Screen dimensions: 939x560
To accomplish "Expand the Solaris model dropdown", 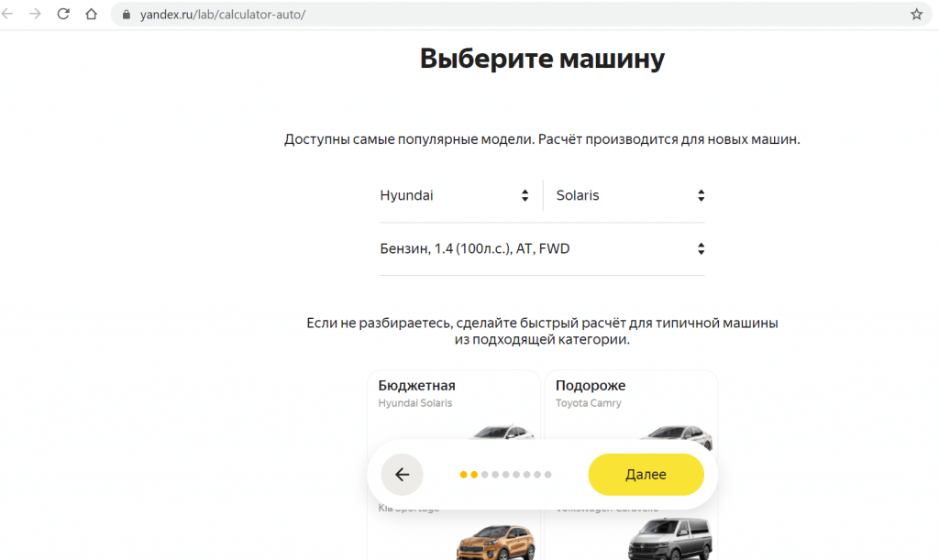I will pyautogui.click(x=630, y=195).
